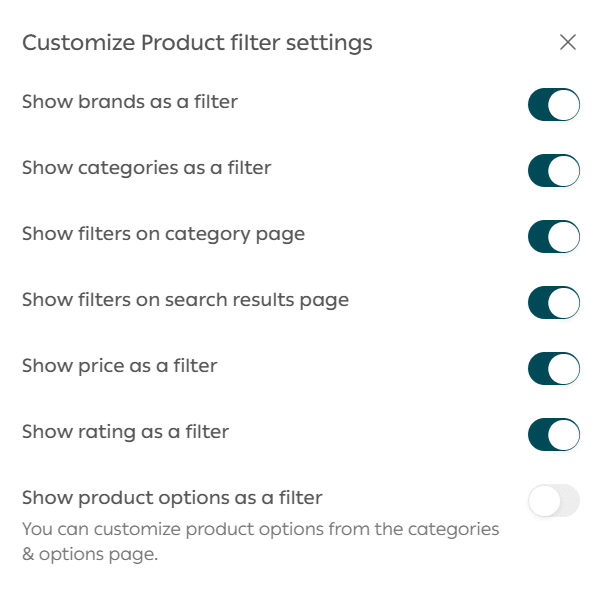Click the "& options page." helper text line

point(90,554)
